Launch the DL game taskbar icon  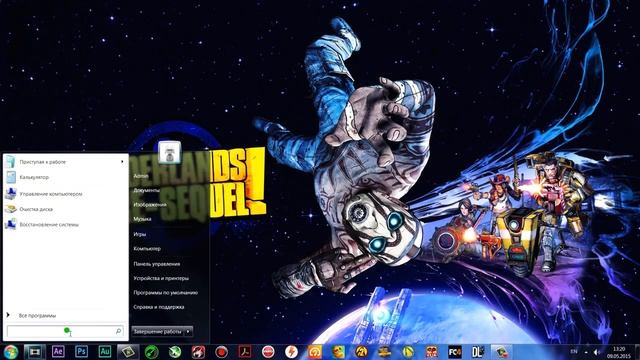[x=478, y=351]
